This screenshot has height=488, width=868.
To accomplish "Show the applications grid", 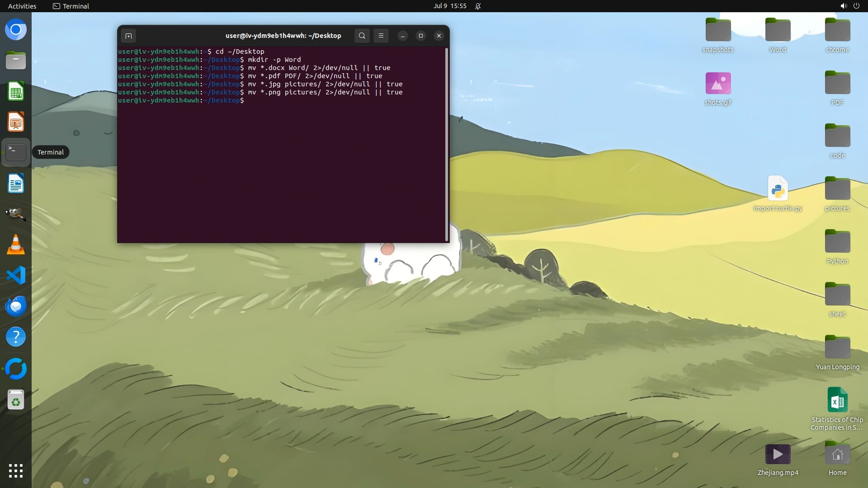I will (16, 470).
